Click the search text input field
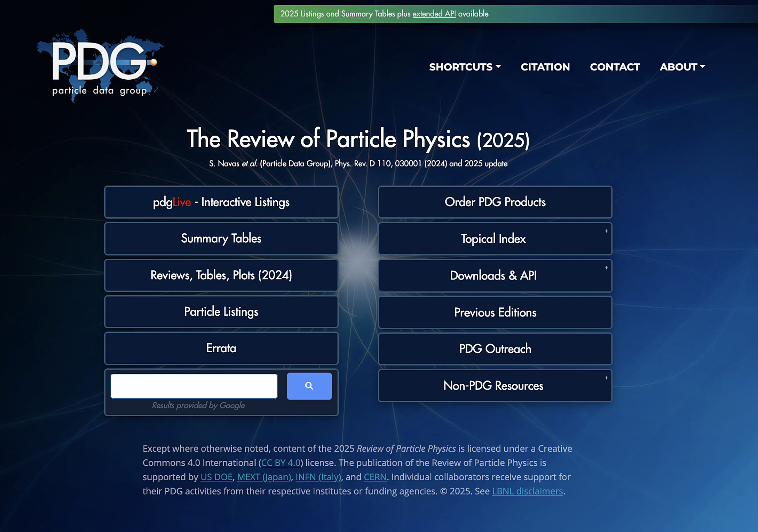Image resolution: width=758 pixels, height=532 pixels. [194, 386]
